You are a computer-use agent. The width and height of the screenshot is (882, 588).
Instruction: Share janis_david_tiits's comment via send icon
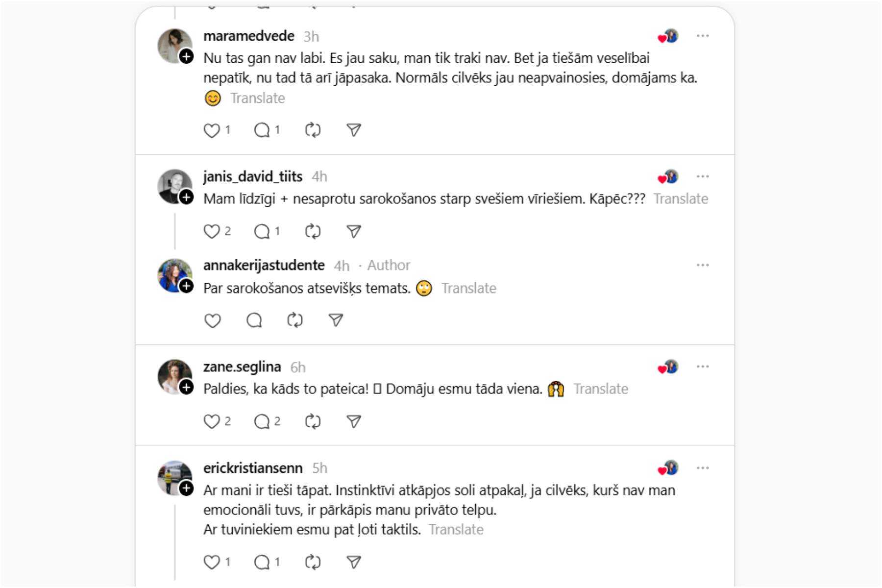coord(354,231)
